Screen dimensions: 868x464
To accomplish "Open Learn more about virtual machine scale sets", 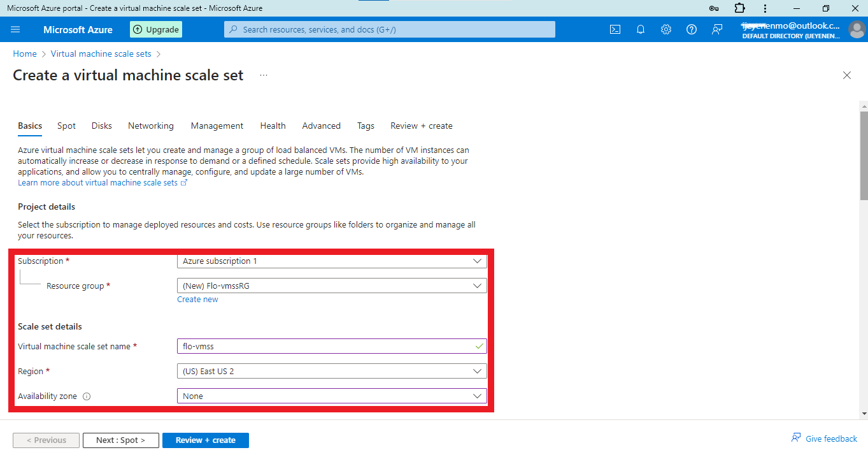I will click(103, 183).
